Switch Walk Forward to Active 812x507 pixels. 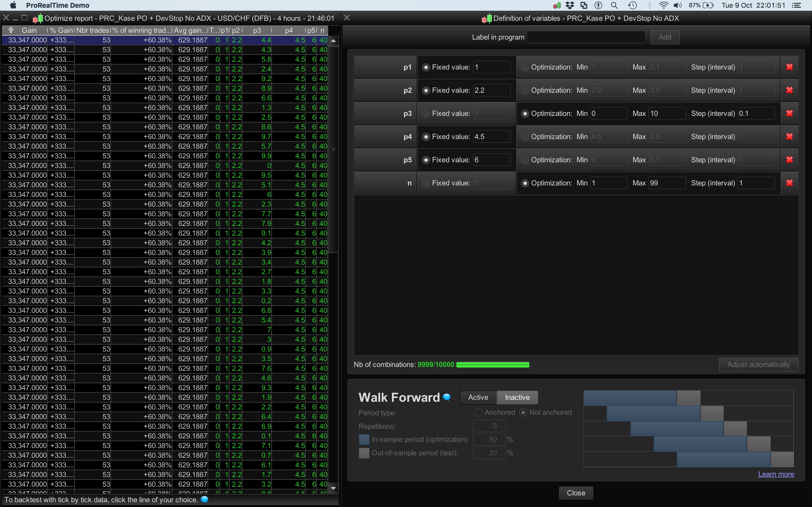pos(478,397)
